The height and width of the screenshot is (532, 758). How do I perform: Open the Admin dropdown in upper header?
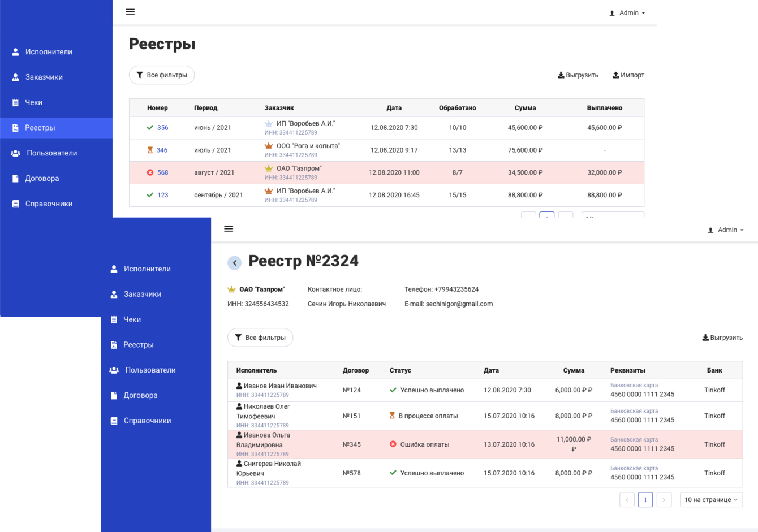click(x=628, y=13)
